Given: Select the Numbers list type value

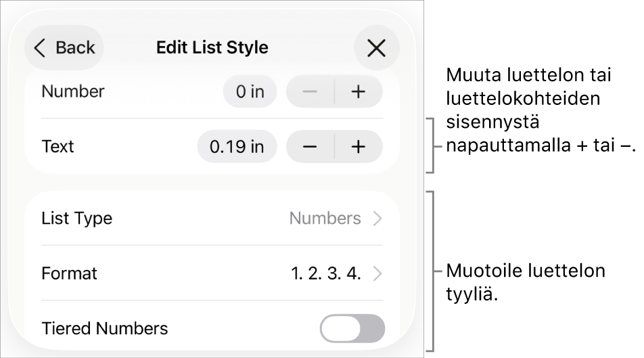Looking at the screenshot, I should (x=325, y=219).
